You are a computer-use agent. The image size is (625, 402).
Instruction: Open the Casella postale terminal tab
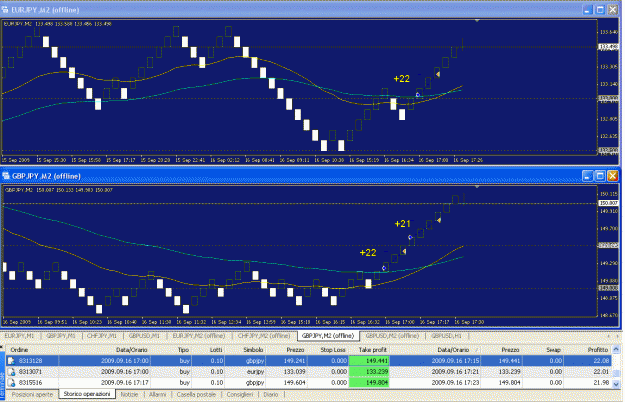(196, 394)
